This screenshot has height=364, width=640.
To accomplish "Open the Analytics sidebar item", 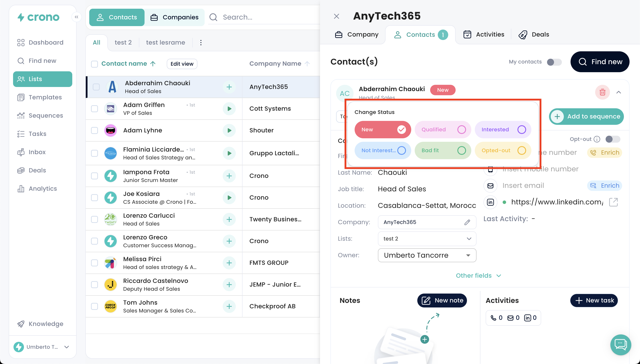I will pos(42,189).
